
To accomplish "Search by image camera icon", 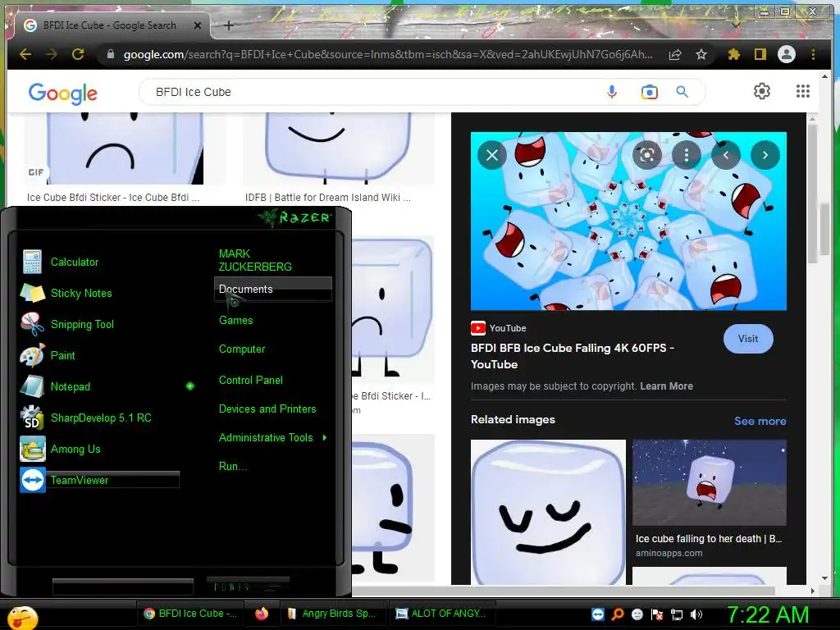I will tap(650, 92).
